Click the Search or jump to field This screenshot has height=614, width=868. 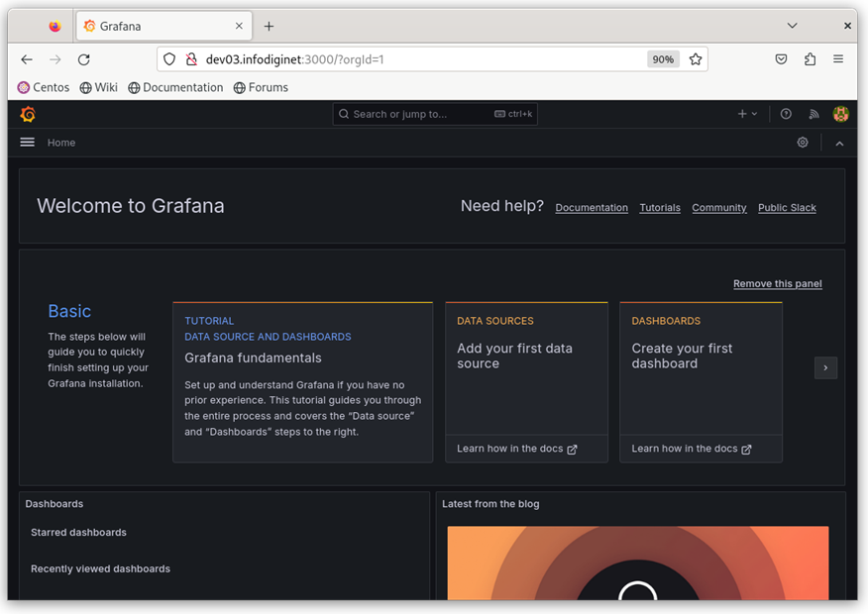pyautogui.click(x=435, y=114)
